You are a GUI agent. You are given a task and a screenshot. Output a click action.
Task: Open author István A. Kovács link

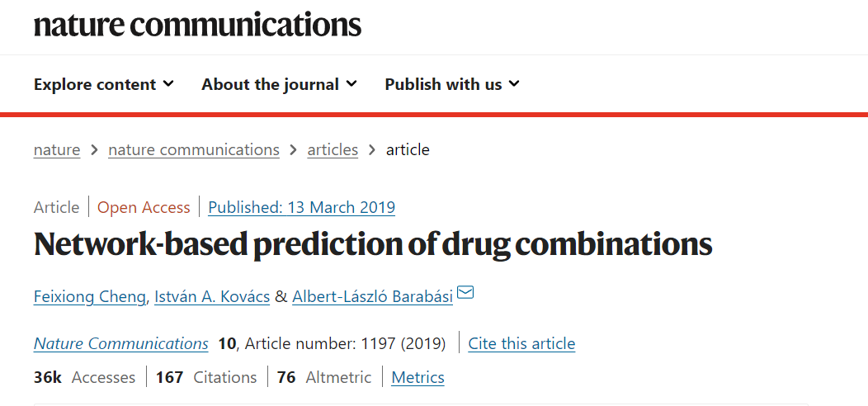click(x=212, y=296)
